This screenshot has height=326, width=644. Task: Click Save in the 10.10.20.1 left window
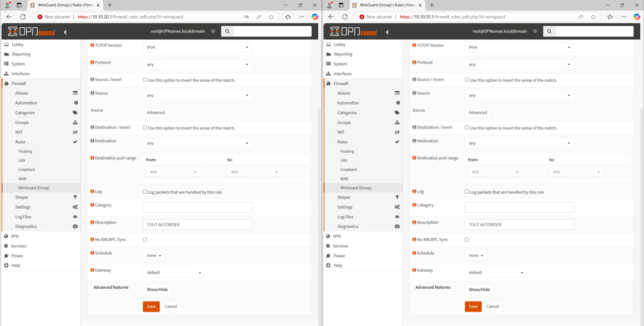tap(151, 307)
